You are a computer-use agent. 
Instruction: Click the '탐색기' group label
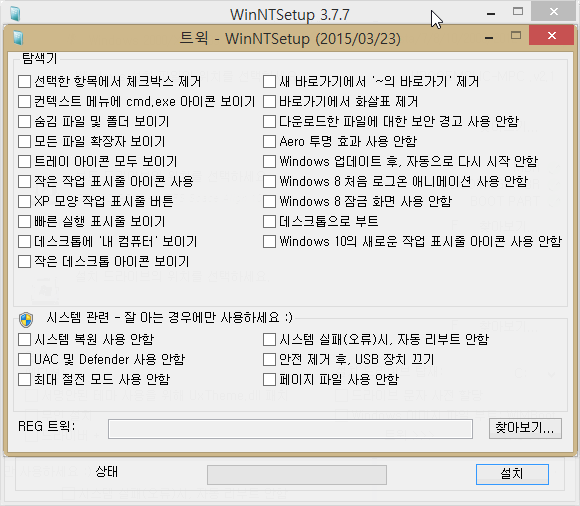(x=40, y=58)
